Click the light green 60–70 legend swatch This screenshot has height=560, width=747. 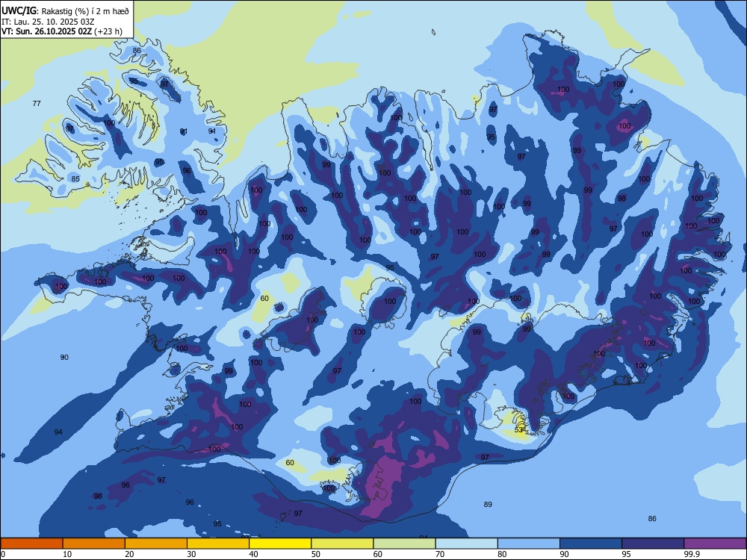coord(404,544)
